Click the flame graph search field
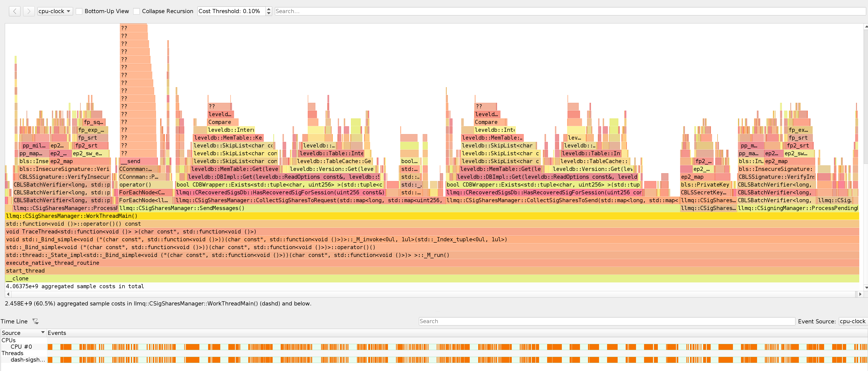Image resolution: width=868 pixels, height=371 pixels. coord(570,11)
